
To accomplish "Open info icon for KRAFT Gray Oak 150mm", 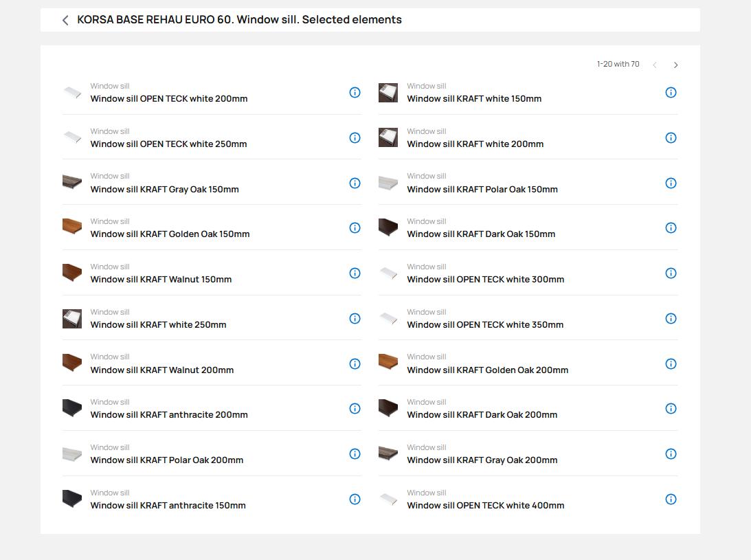I will (x=355, y=183).
